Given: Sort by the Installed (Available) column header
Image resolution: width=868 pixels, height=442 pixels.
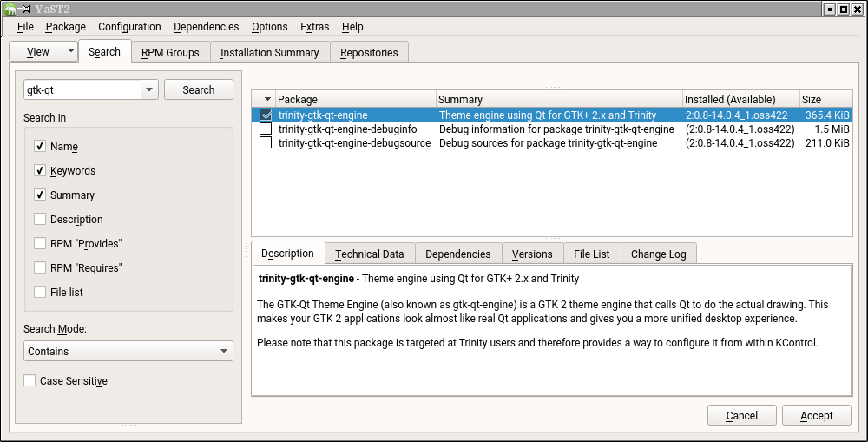Looking at the screenshot, I should [x=741, y=99].
